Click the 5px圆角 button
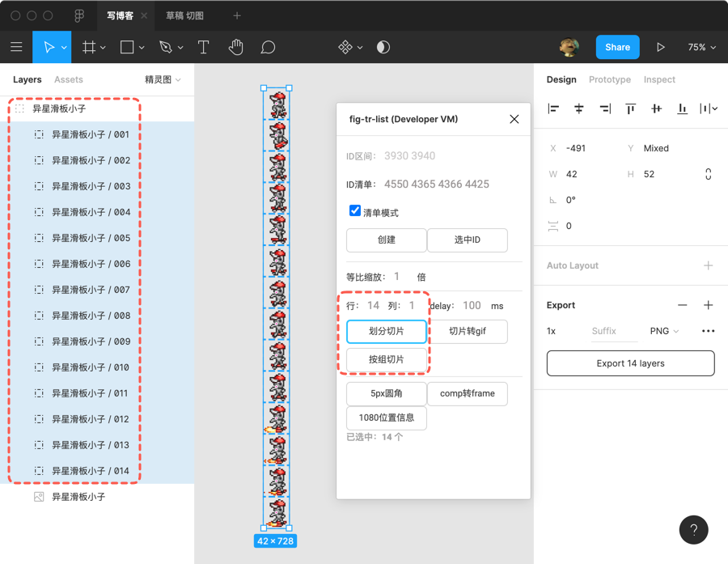This screenshot has height=564, width=728. pyautogui.click(x=387, y=393)
